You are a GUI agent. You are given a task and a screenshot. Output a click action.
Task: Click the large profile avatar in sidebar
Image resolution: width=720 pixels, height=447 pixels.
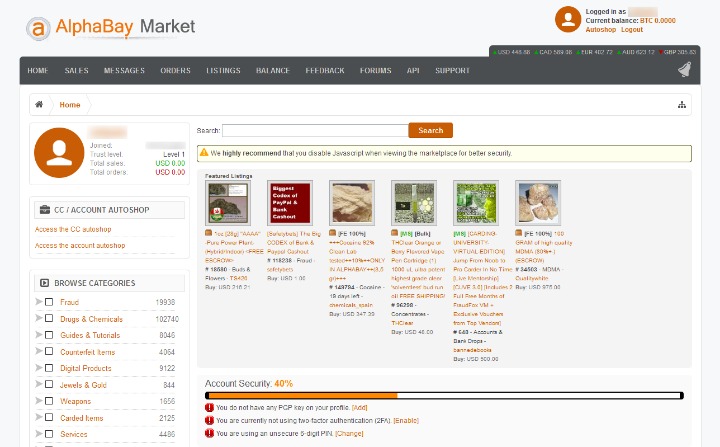pos(59,153)
